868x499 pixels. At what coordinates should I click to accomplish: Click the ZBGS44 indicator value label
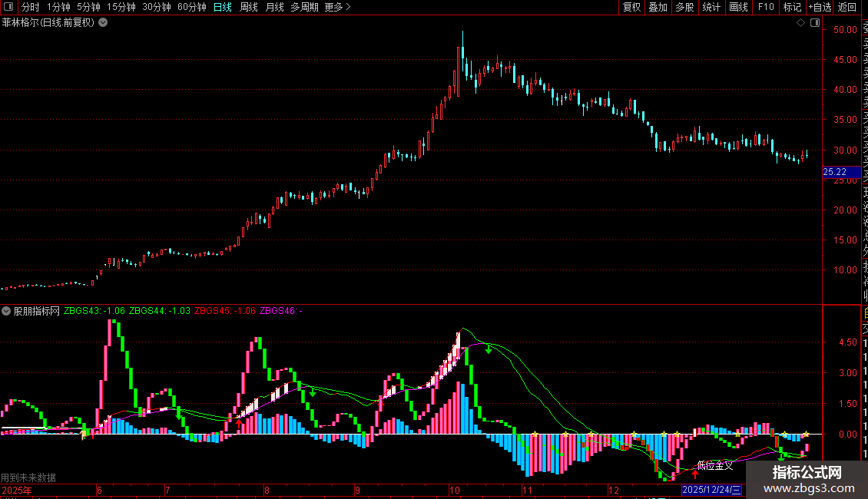point(160,311)
